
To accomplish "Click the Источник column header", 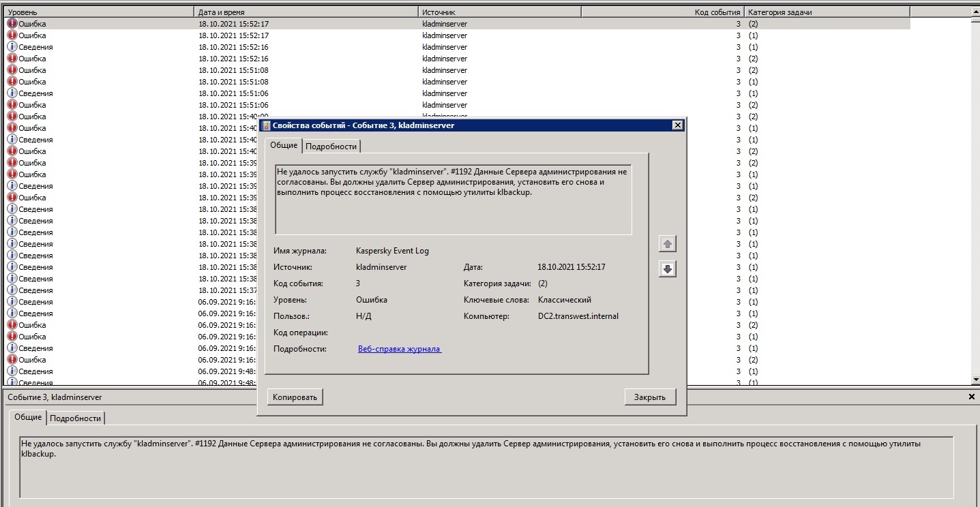I will click(499, 12).
